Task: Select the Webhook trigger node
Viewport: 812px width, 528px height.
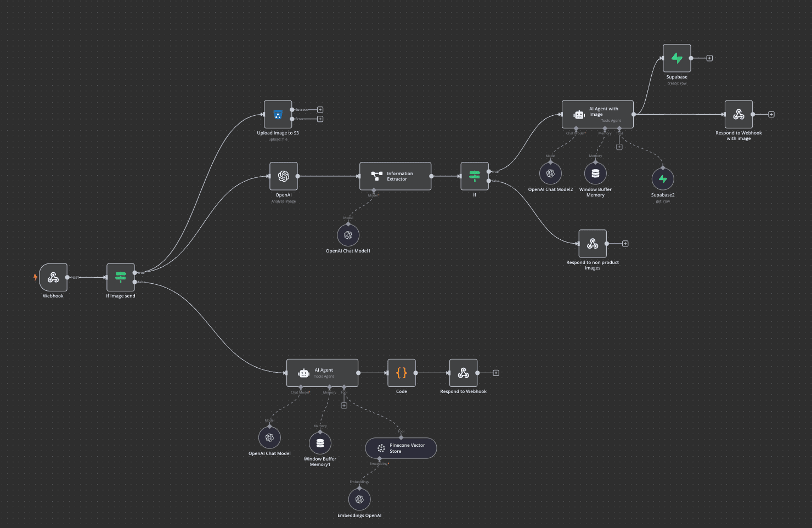Action: click(53, 277)
